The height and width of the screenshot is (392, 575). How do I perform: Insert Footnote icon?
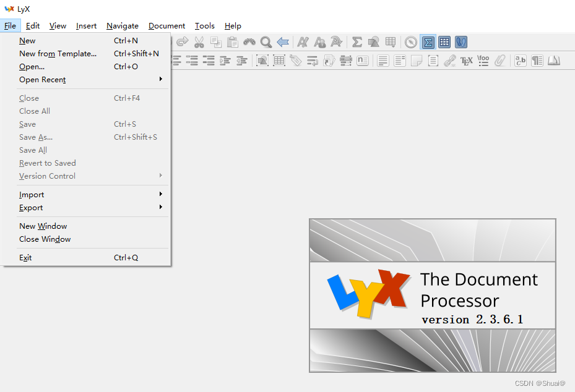point(383,61)
